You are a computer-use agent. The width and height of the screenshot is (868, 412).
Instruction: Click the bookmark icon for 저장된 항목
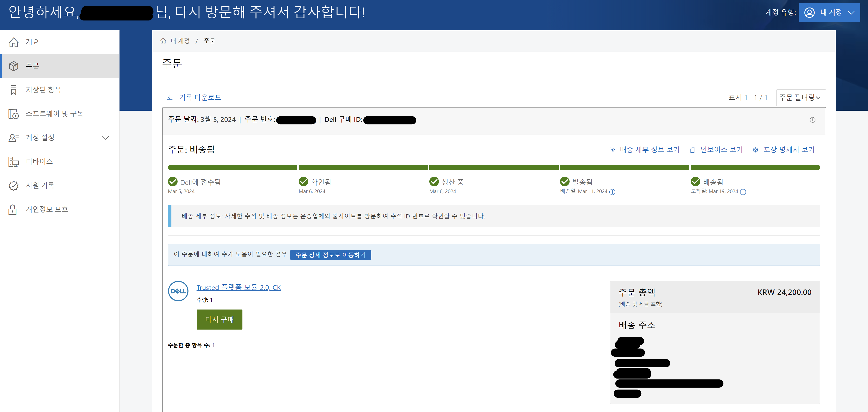pos(13,90)
